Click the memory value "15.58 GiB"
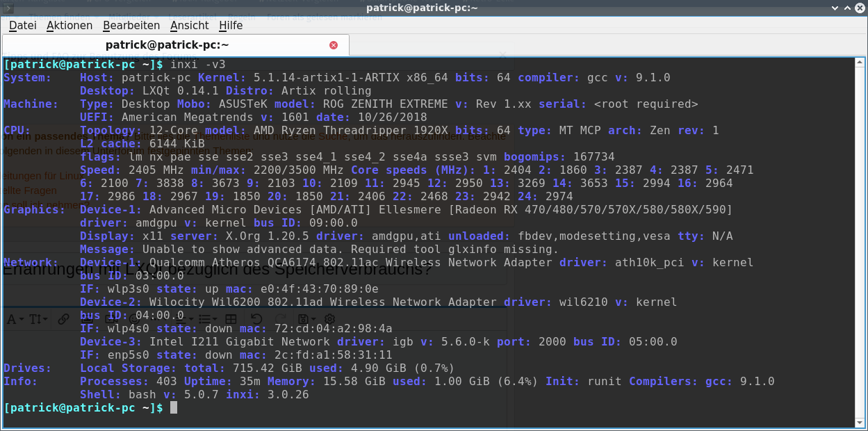 (x=354, y=381)
